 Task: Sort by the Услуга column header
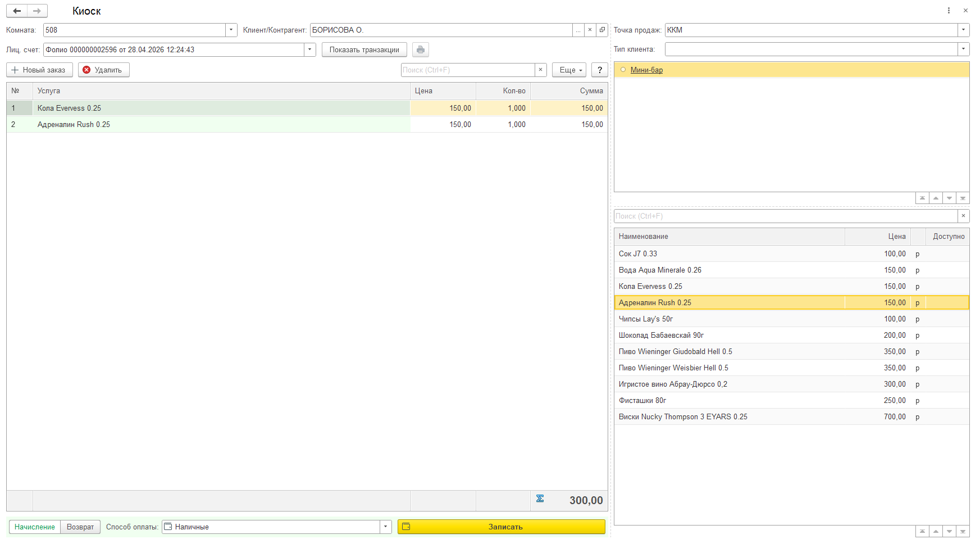pyautogui.click(x=221, y=90)
